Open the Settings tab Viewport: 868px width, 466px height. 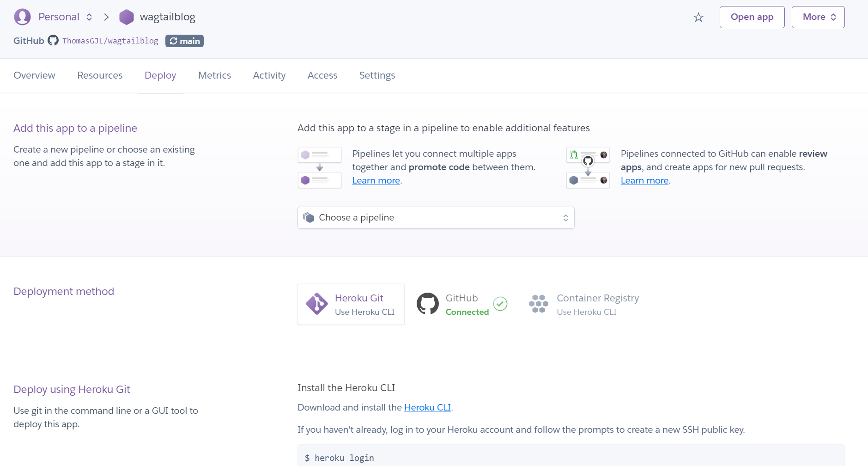pos(377,75)
